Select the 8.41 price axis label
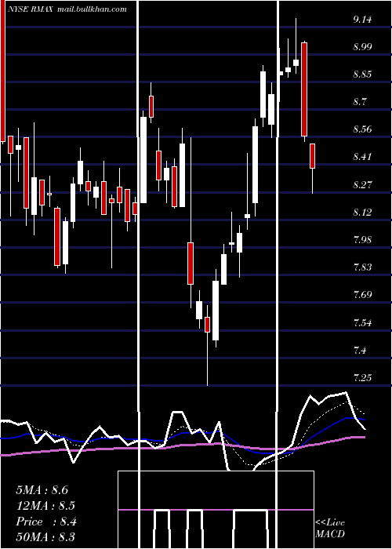 tap(362, 157)
